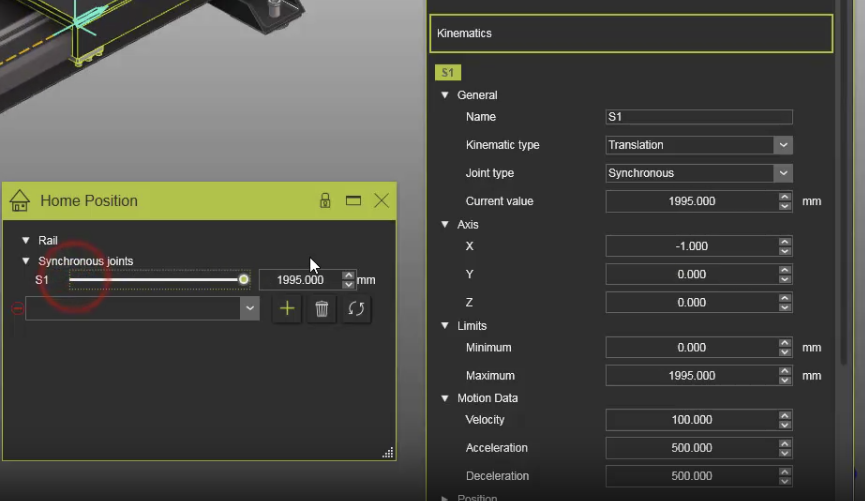
Task: Click the add home position plus icon
Action: (287, 309)
